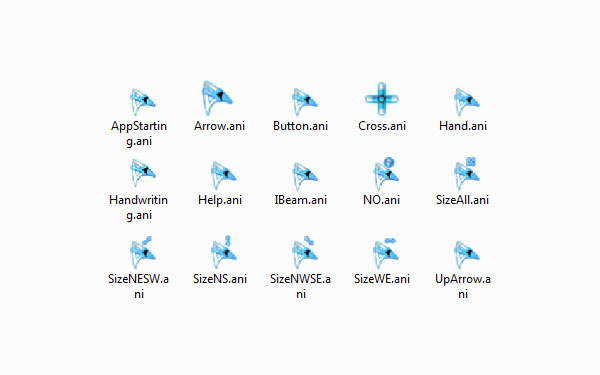600x375 pixels.
Task: Select the "SizeNESW.ani" file name text
Action: [x=139, y=286]
